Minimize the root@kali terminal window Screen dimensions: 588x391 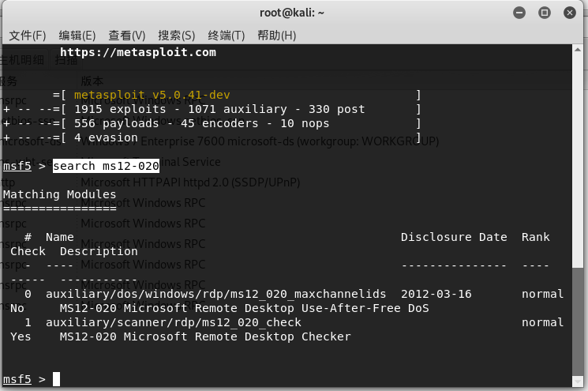click(519, 13)
